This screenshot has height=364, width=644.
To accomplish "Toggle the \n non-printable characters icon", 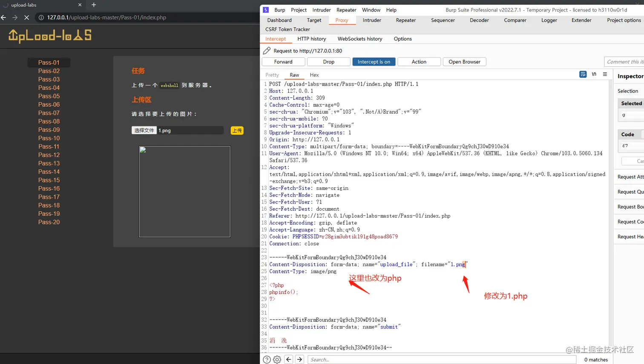I will 594,74.
